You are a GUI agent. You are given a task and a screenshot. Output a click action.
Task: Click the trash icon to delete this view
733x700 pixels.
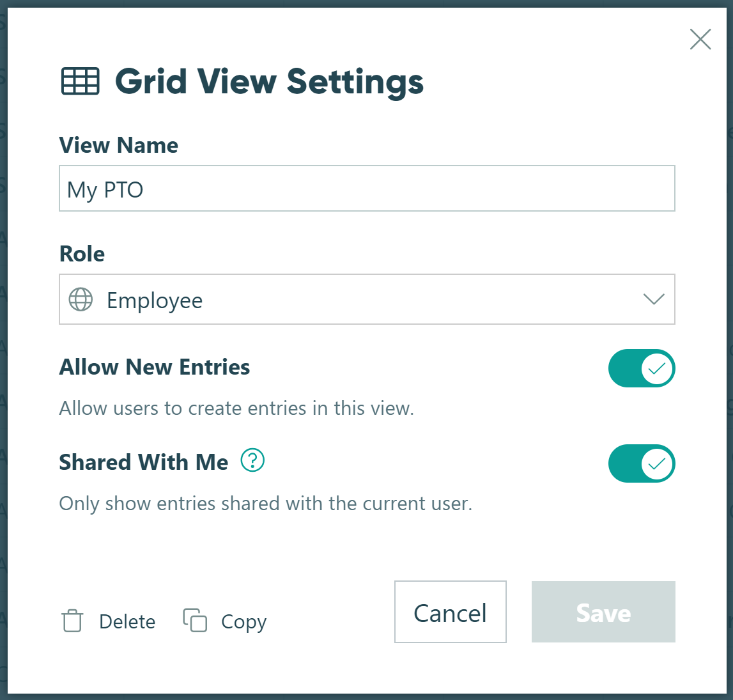point(72,621)
